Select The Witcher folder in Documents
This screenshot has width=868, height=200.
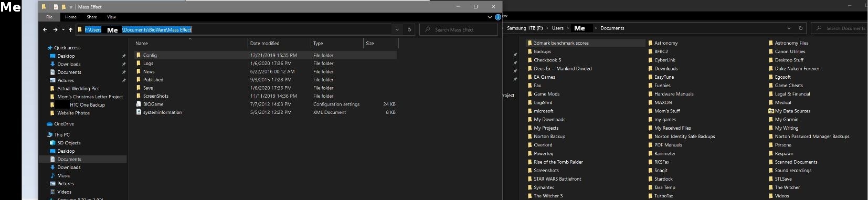point(787,187)
